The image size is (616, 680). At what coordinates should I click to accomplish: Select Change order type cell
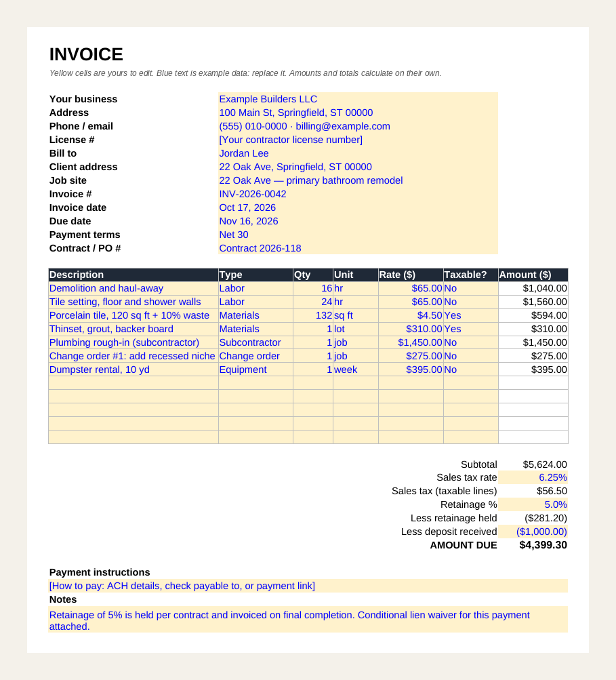[x=255, y=356]
